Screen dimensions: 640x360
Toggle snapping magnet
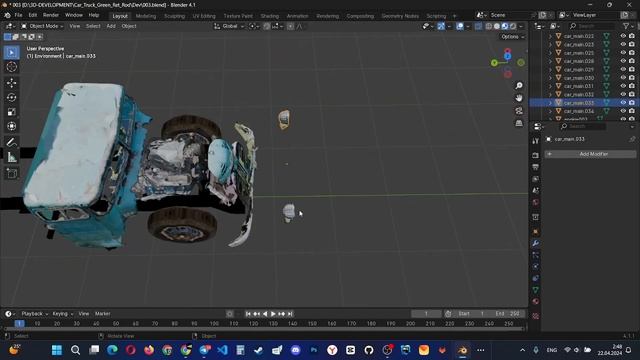pyautogui.click(x=267, y=26)
